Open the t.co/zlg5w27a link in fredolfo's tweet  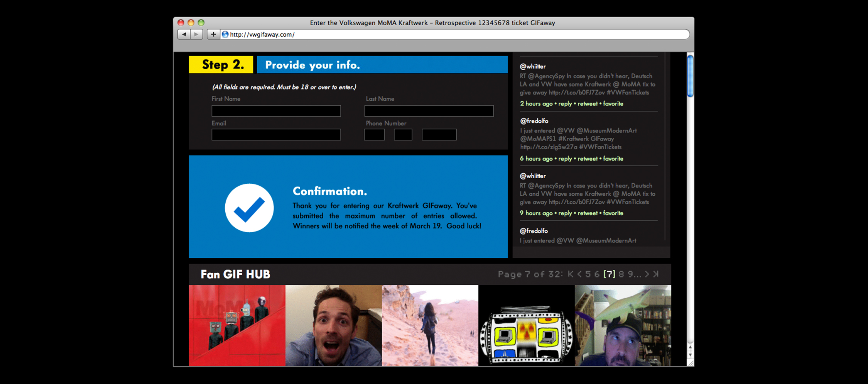point(549,147)
